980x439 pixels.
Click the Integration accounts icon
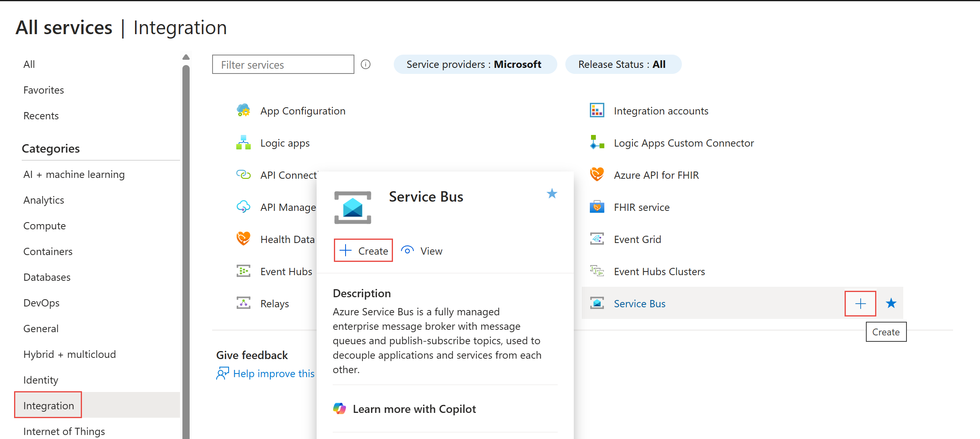pyautogui.click(x=597, y=110)
